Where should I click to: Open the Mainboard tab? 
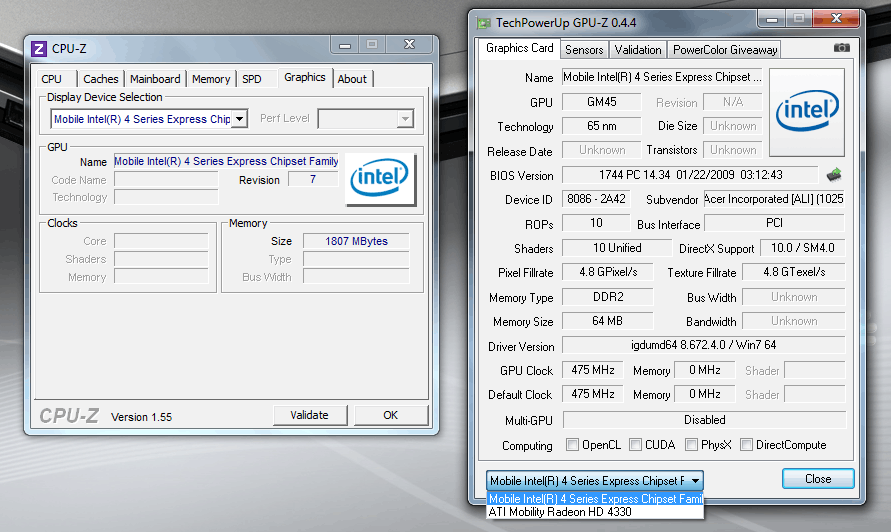tap(155, 79)
